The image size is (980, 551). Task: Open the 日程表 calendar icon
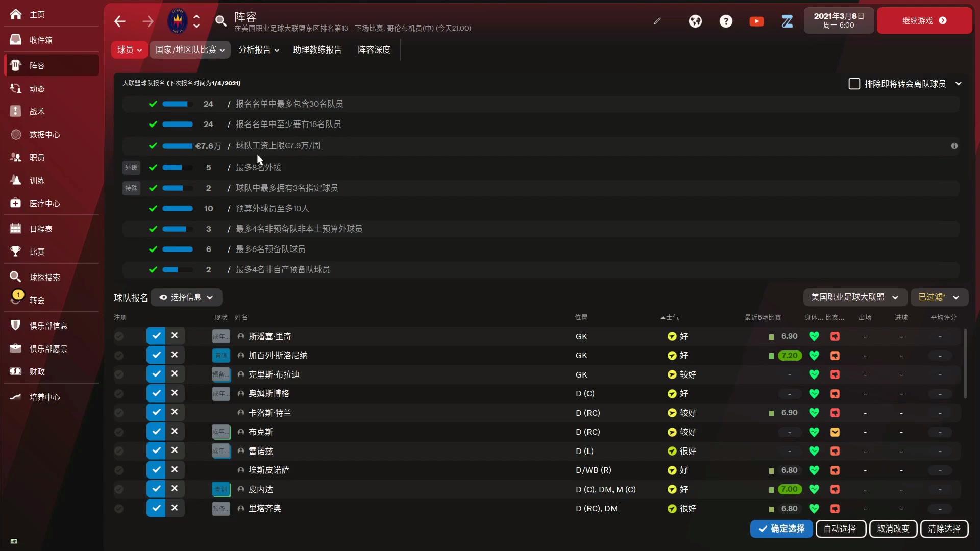16,229
